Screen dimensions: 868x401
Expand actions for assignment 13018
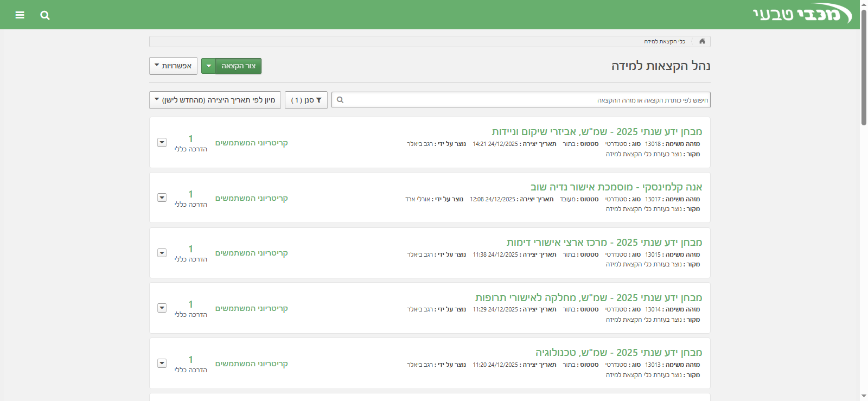coord(162,143)
